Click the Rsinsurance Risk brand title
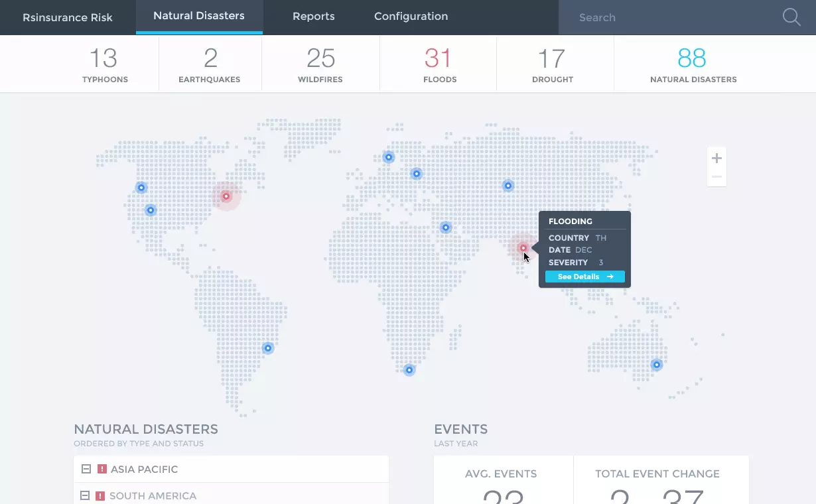816x504 pixels. (68, 17)
